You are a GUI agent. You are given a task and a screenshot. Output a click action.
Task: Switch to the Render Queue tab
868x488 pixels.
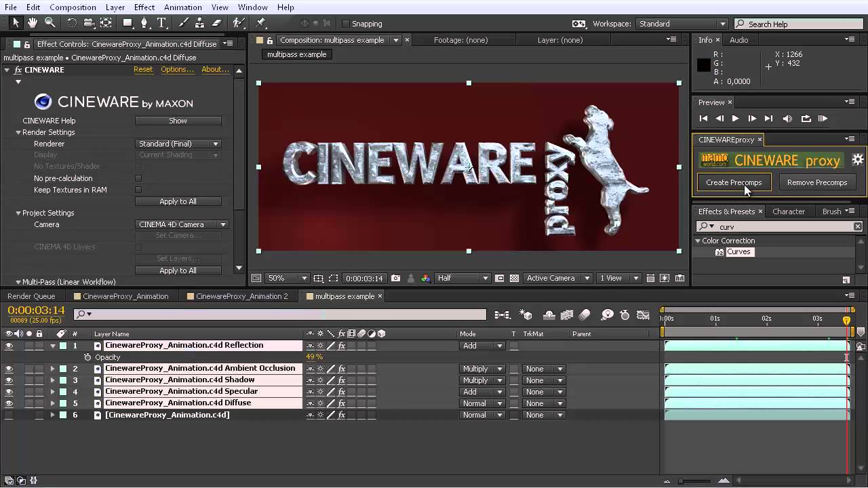(x=31, y=296)
